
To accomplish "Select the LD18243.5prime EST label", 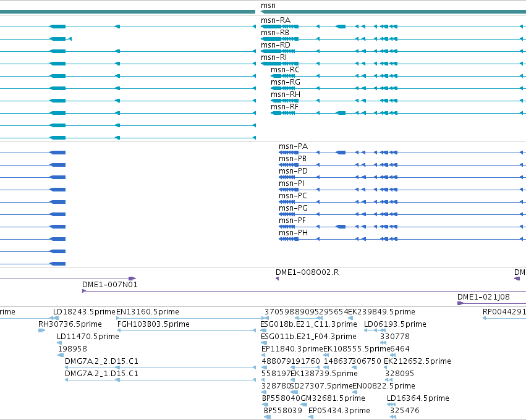I will pyautogui.click(x=84, y=312).
